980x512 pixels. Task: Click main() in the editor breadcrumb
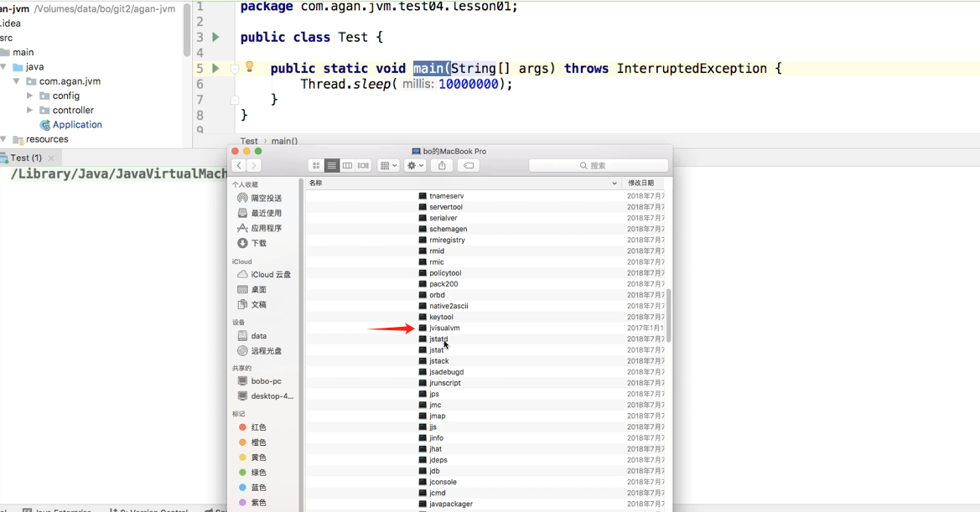pos(284,141)
